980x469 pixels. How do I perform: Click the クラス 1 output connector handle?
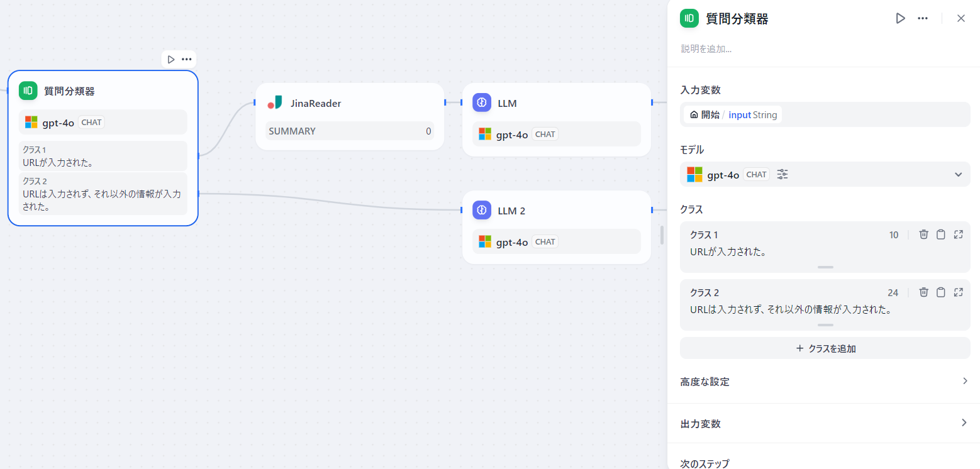[199, 155]
